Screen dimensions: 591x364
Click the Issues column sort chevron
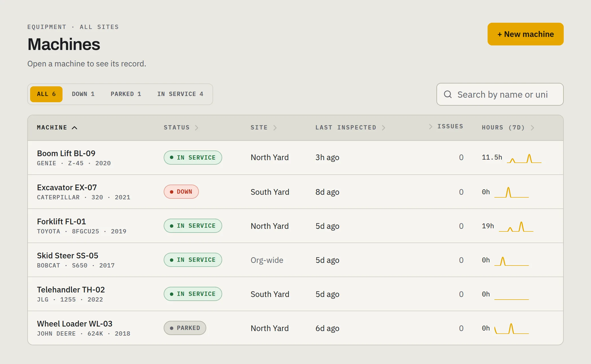431,126
